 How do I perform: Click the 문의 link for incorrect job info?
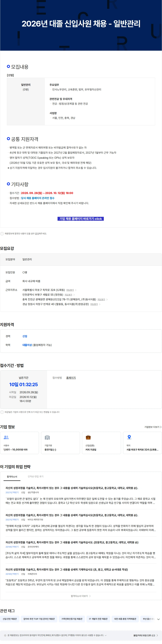pyautogui.click(x=37, y=234)
